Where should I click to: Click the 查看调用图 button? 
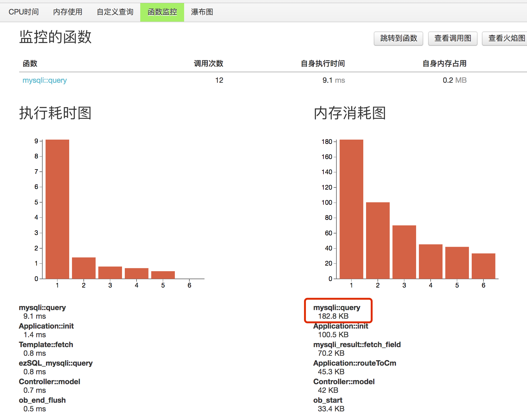tap(453, 38)
